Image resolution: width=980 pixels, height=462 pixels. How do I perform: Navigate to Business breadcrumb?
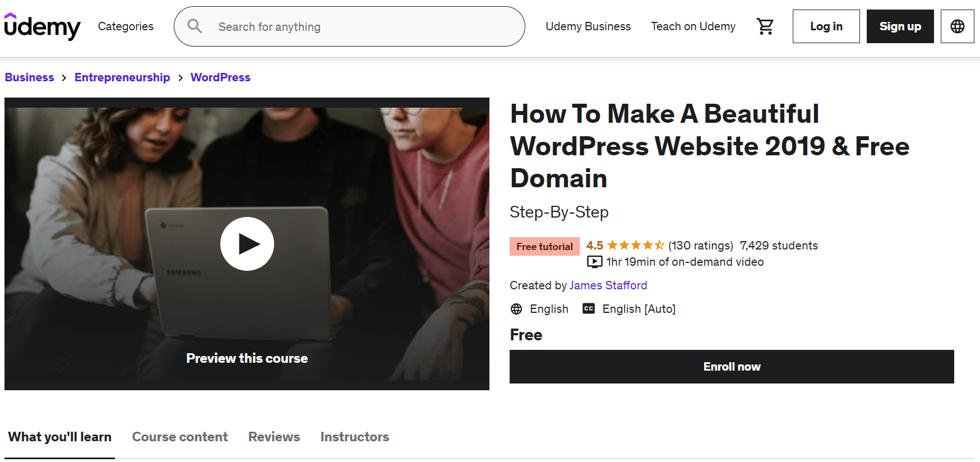(x=30, y=77)
